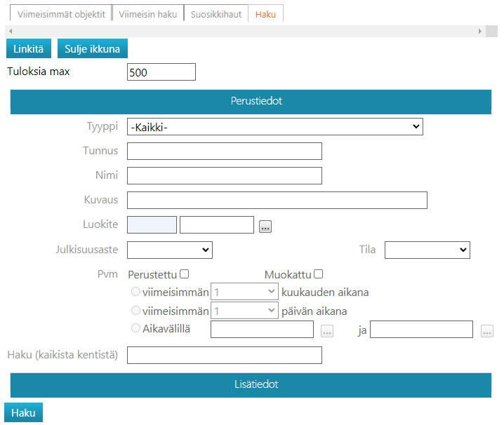Click the horizontal scrollbar track
This screenshot has height=425, width=504.
[x=246, y=32]
